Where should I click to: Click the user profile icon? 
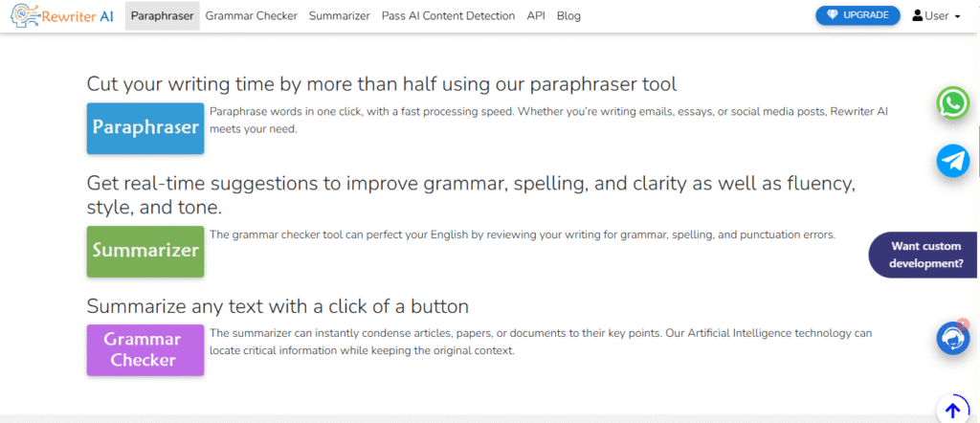(x=917, y=15)
